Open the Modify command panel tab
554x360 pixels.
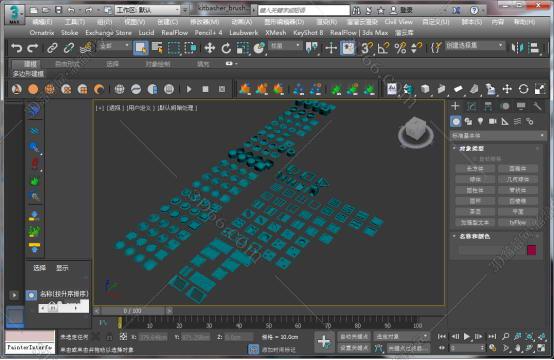click(x=471, y=106)
